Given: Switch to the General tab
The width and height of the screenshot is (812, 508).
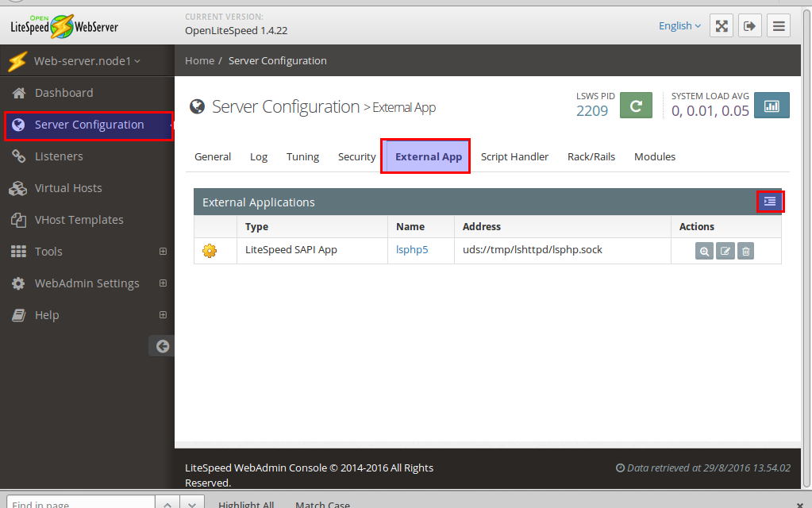Looking at the screenshot, I should [x=213, y=156].
